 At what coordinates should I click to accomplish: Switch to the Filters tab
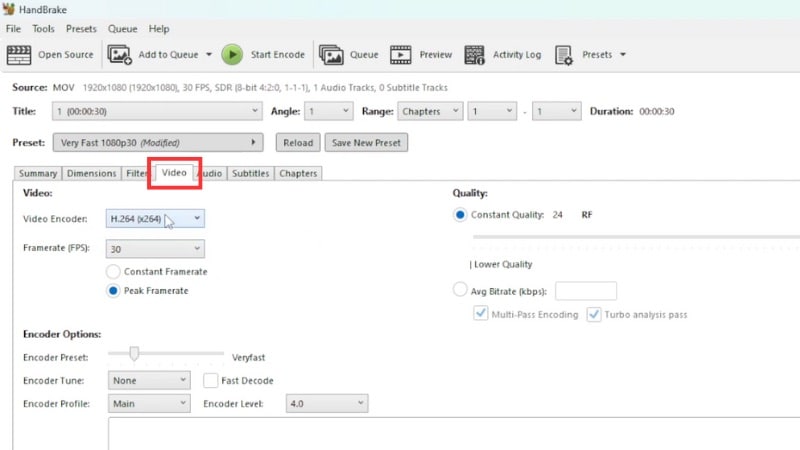137,173
